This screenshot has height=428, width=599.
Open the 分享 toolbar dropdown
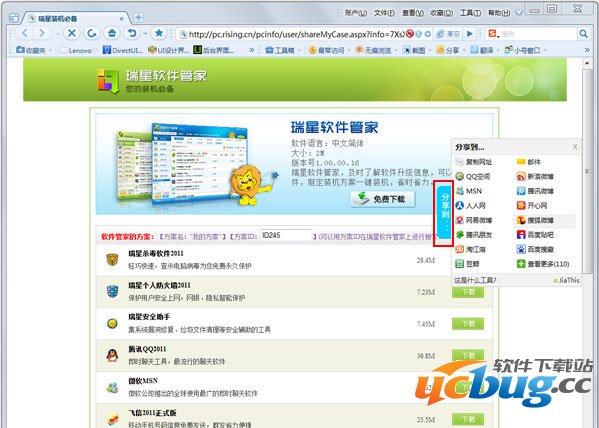[450, 50]
